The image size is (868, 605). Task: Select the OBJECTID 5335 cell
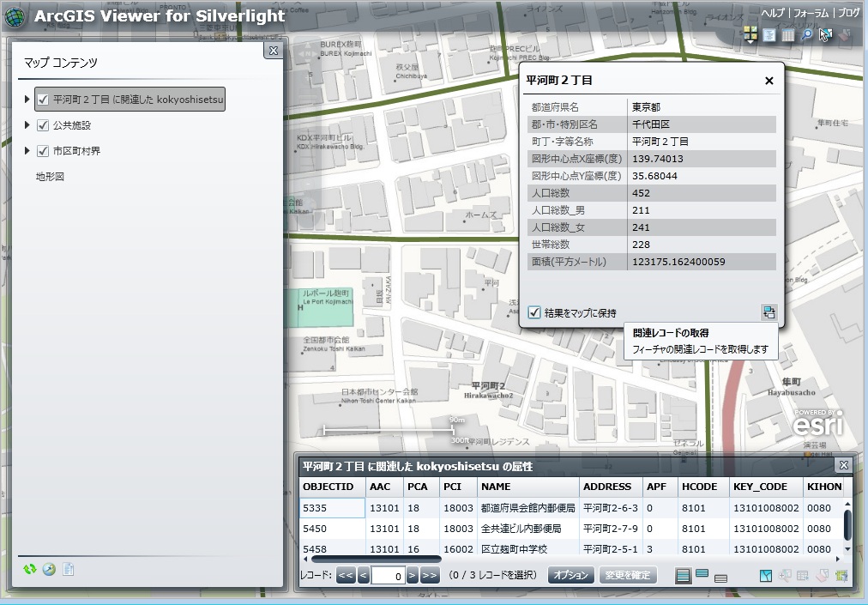(x=332, y=508)
